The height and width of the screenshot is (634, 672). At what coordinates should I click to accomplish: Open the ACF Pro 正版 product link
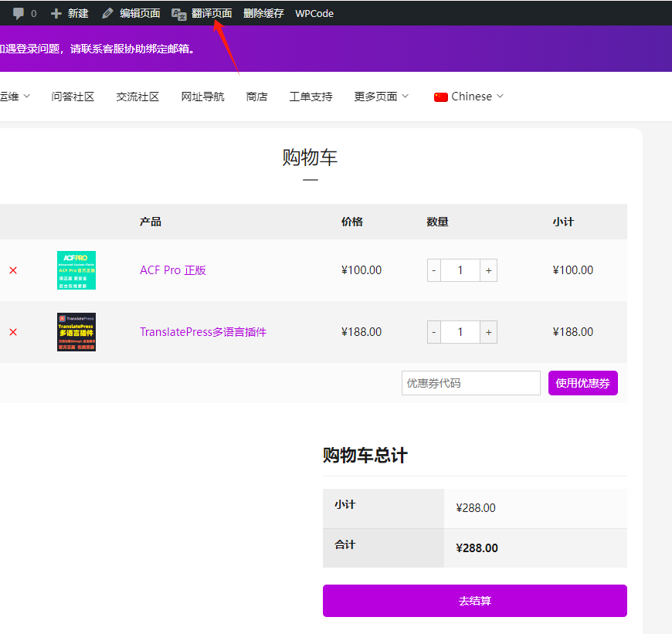point(173,270)
